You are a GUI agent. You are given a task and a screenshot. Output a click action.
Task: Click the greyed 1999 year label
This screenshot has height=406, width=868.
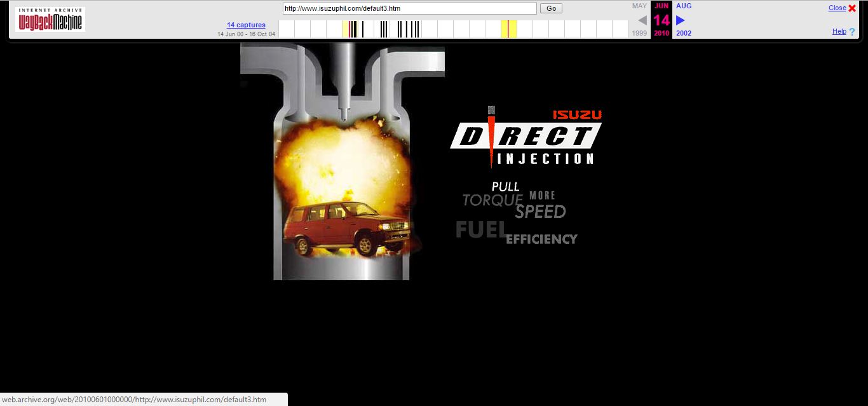(639, 33)
